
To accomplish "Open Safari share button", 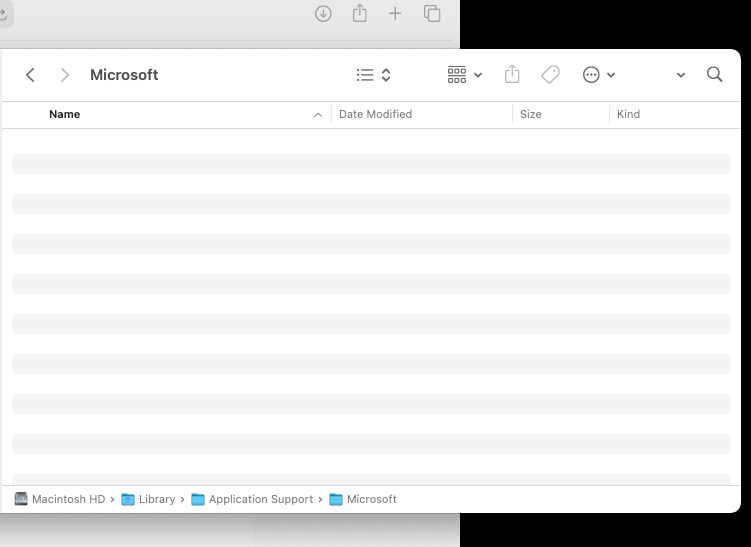I will click(360, 13).
